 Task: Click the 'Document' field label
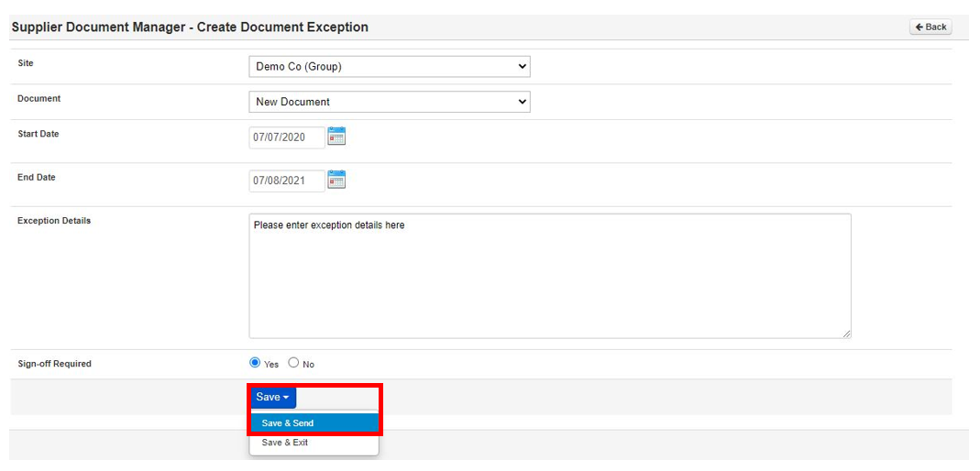[39, 99]
